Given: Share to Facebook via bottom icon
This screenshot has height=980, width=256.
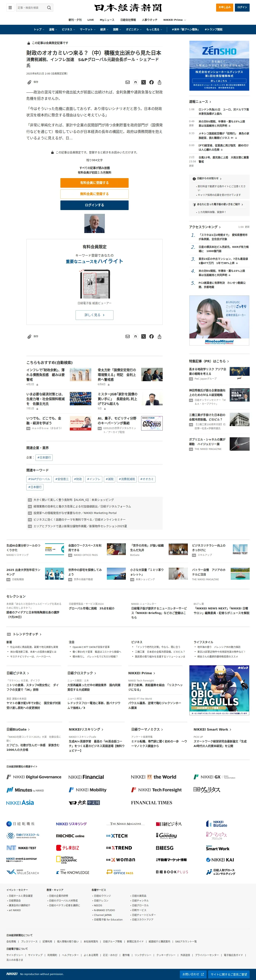Looking at the screenshot, I should [152, 336].
